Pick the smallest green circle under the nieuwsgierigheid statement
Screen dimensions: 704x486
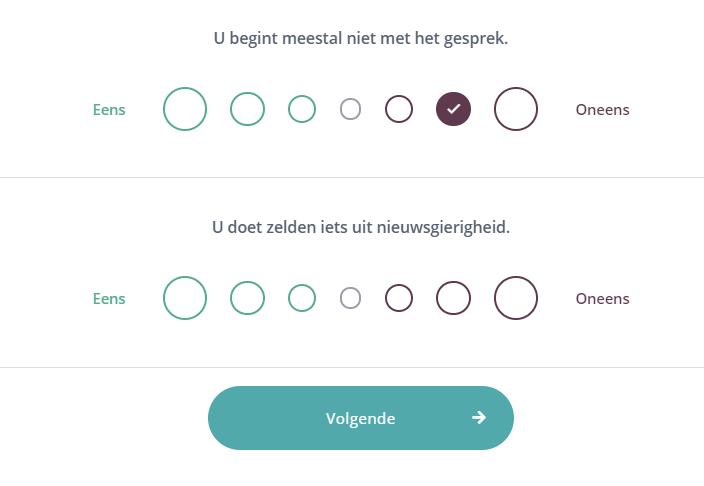302,298
